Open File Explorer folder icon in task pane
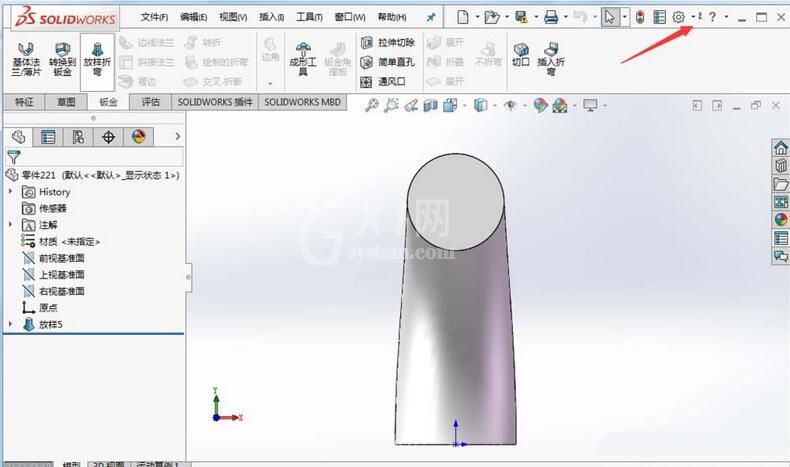The height and width of the screenshot is (467, 790). [780, 183]
